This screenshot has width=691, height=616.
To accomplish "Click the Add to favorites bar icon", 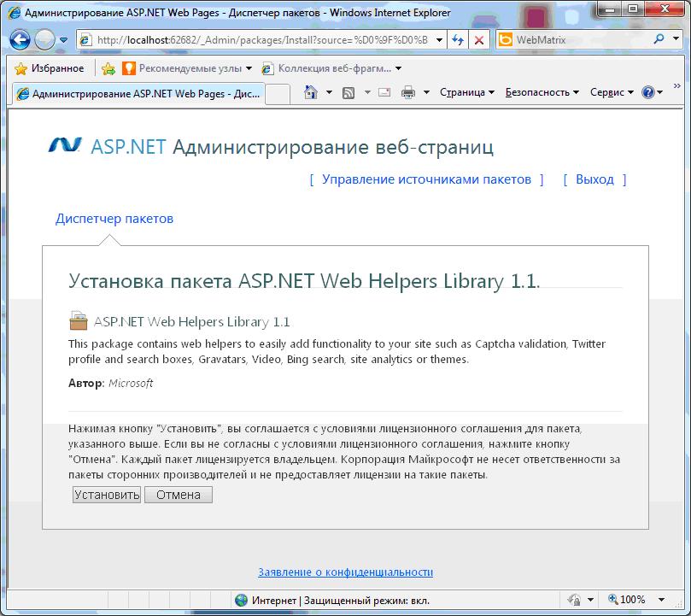I will pyautogui.click(x=108, y=68).
